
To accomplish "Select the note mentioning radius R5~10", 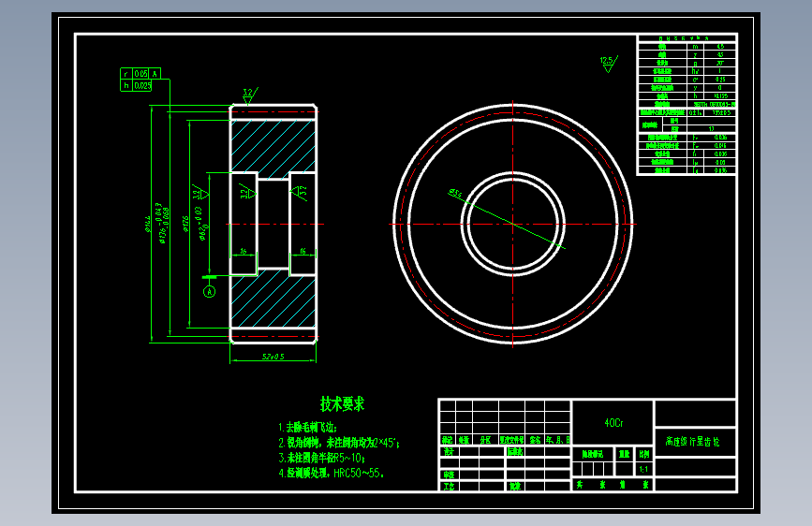I will coord(321,458).
